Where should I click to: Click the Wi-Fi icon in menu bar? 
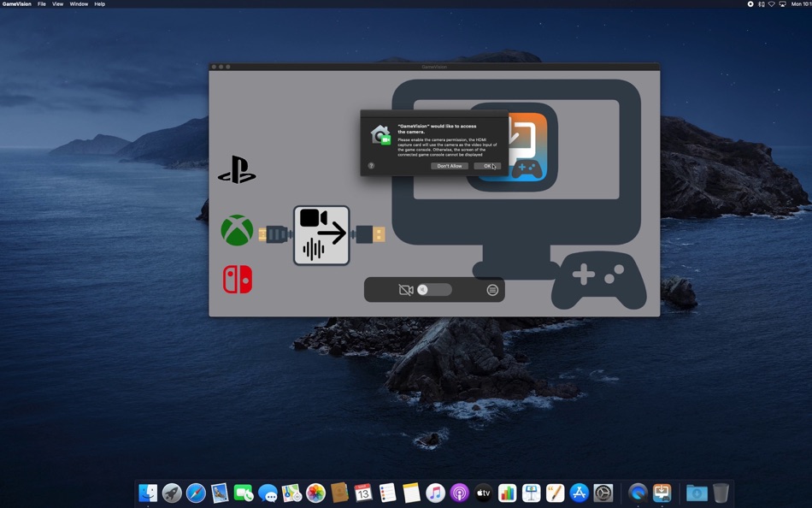point(772,3)
